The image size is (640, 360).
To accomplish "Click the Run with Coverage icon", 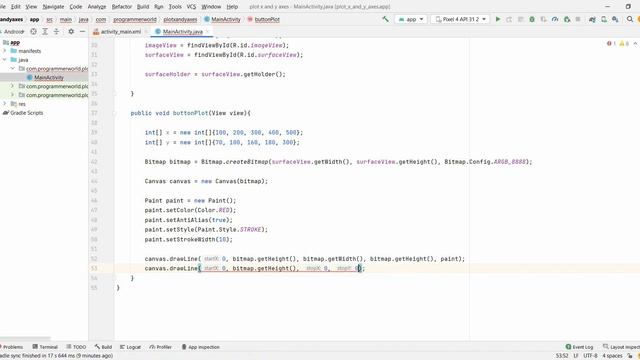I will click(543, 19).
